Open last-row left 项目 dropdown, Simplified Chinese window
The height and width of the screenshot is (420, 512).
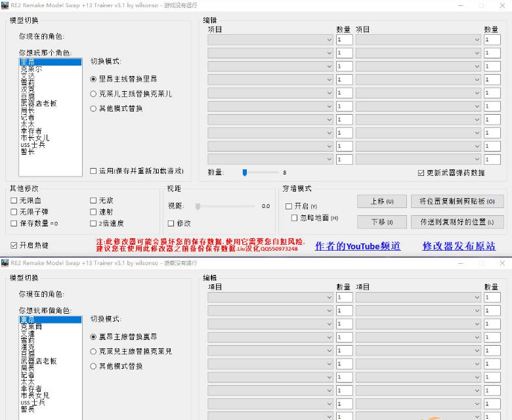tap(270, 159)
